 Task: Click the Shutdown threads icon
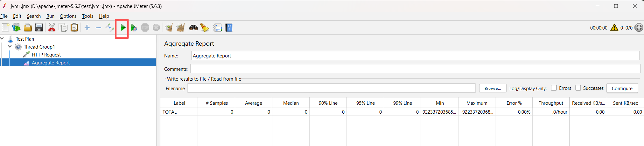pos(156,28)
